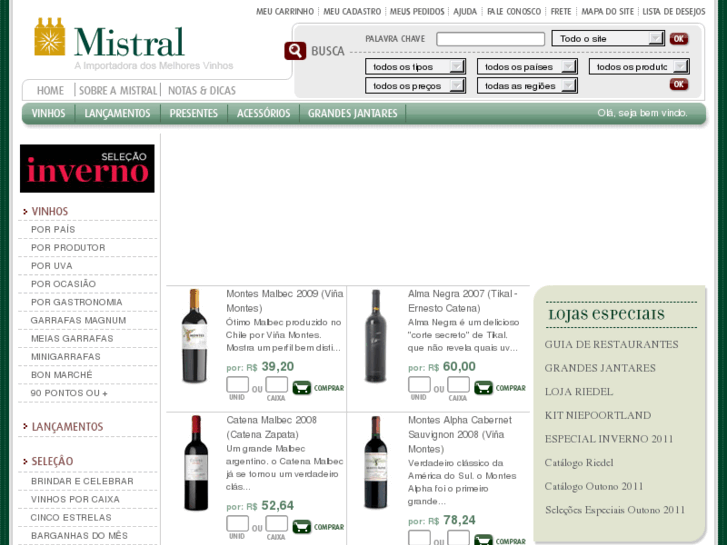Click the Caixa quantity box for Montes Malbec

pyautogui.click(x=277, y=385)
